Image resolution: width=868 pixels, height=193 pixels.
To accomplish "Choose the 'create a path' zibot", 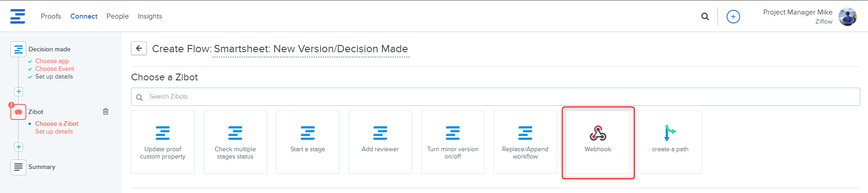I will coord(670,142).
